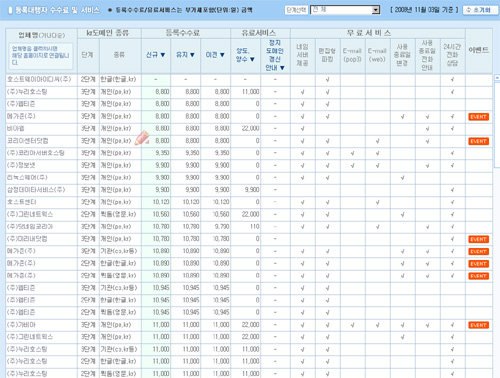Sort by 유지 fee column arrow

coord(192,55)
